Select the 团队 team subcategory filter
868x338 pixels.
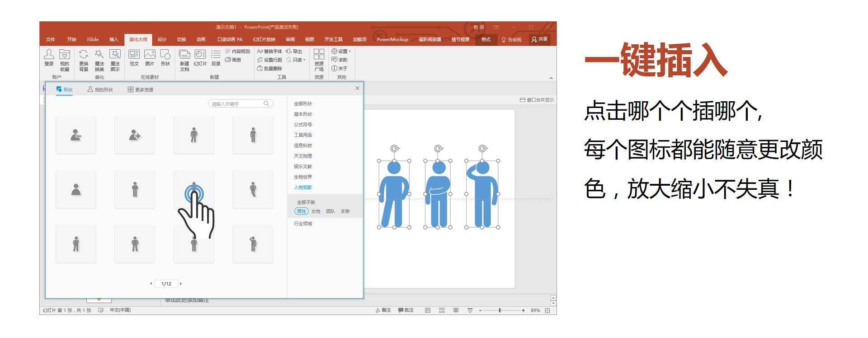pyautogui.click(x=330, y=211)
